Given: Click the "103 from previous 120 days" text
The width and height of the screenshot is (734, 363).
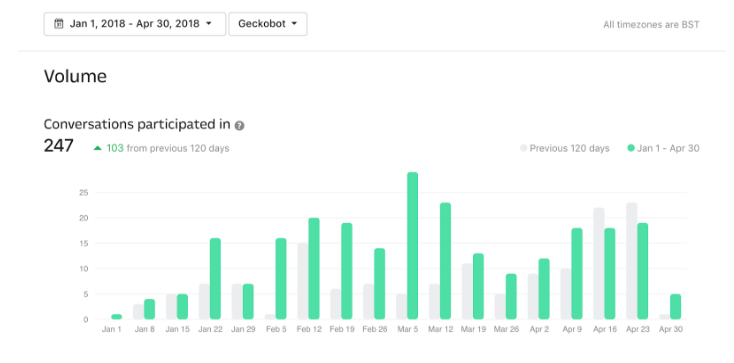Looking at the screenshot, I should point(168,148).
